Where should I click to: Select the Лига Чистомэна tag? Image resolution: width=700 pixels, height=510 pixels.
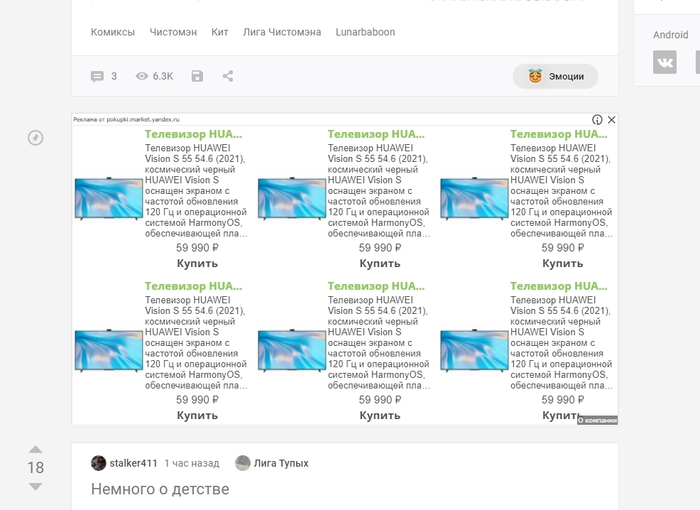click(x=282, y=32)
